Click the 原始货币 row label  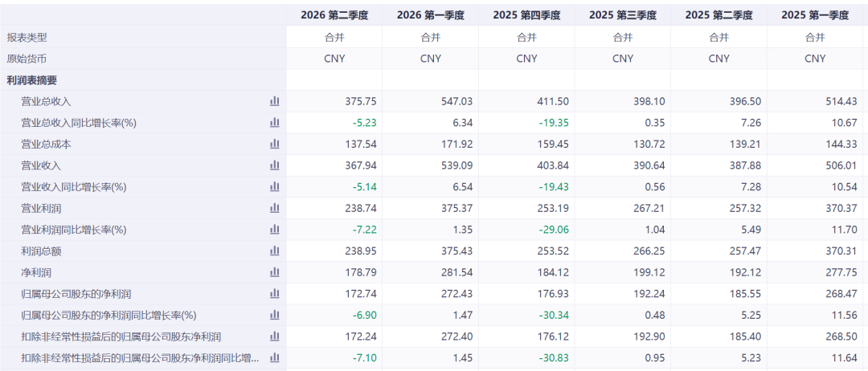[x=27, y=59]
